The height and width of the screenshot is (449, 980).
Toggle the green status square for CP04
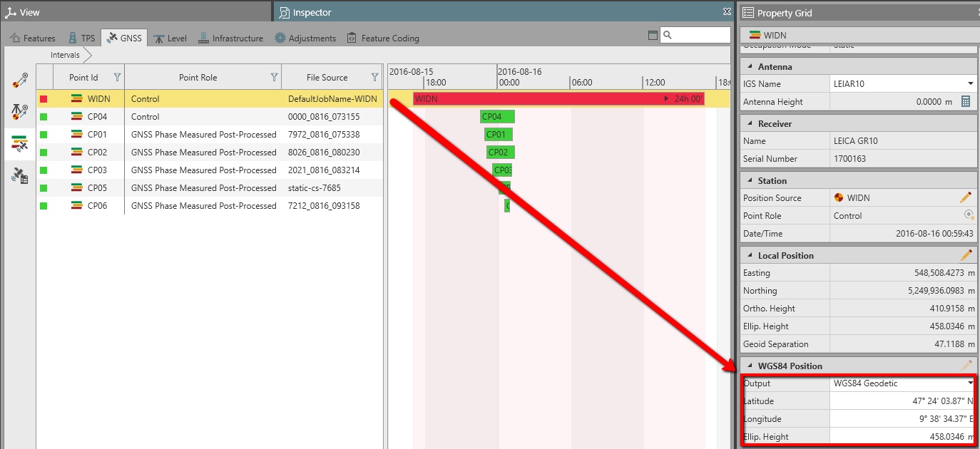(44, 117)
